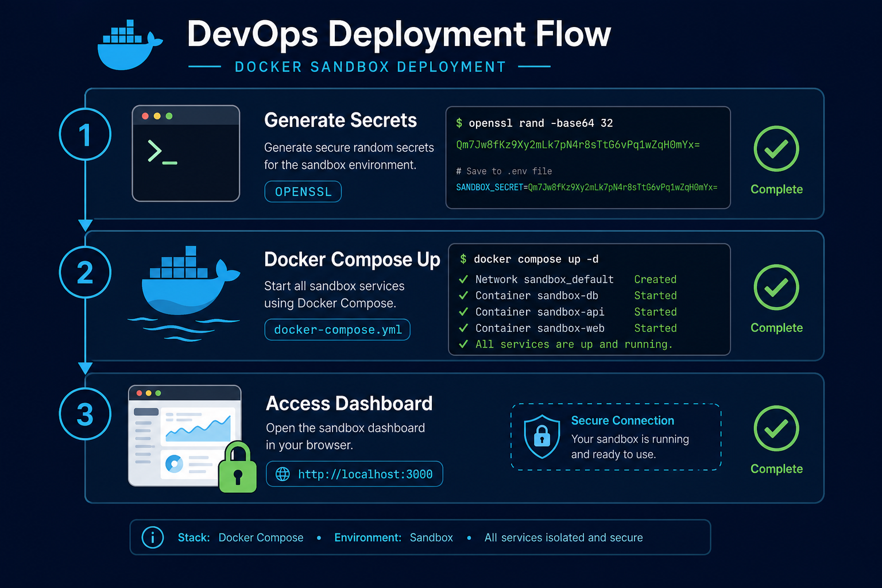Click 'Sandbox' value in the footer bar
Viewport: 882px width, 588px height.
pyautogui.click(x=431, y=537)
